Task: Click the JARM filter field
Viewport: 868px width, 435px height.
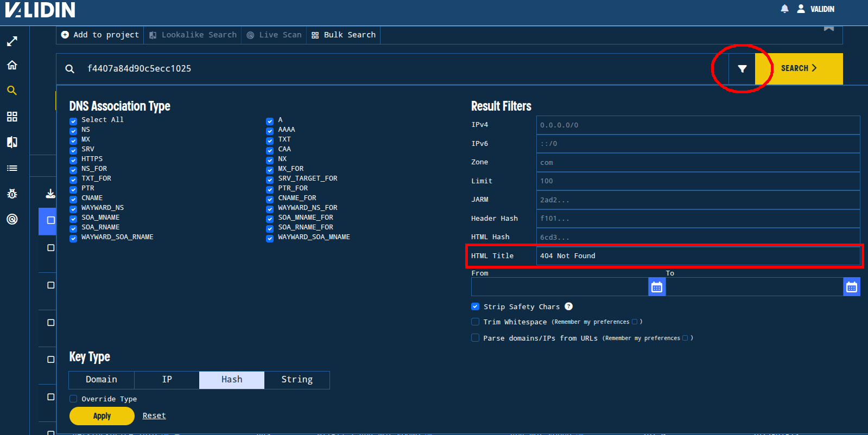Action: tap(698, 200)
